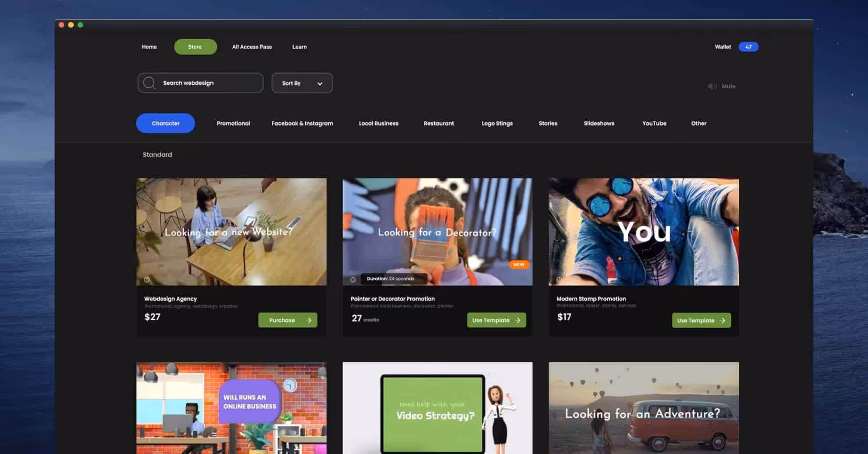The width and height of the screenshot is (868, 454).
Task: Click the Mute speaker icon
Action: (x=712, y=86)
